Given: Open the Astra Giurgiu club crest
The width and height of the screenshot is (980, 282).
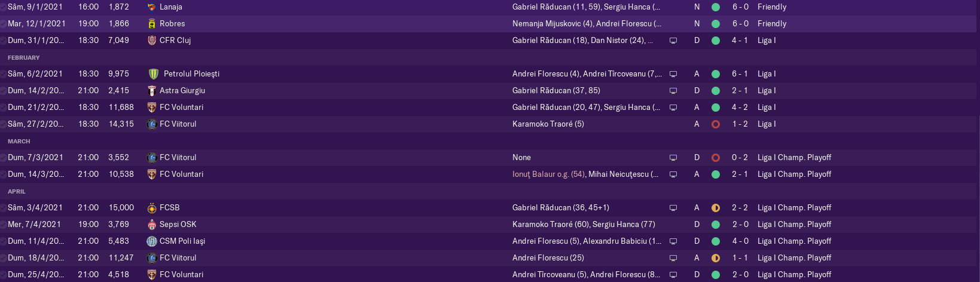Looking at the screenshot, I should pos(152,91).
